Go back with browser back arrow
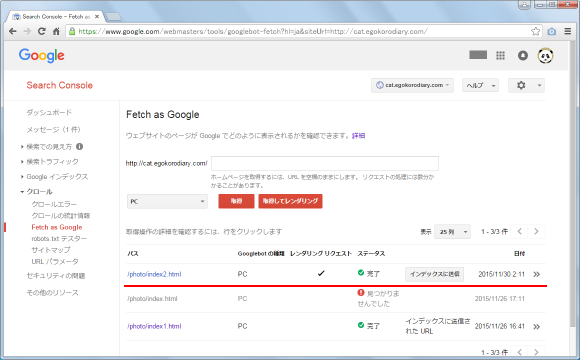 coord(13,31)
